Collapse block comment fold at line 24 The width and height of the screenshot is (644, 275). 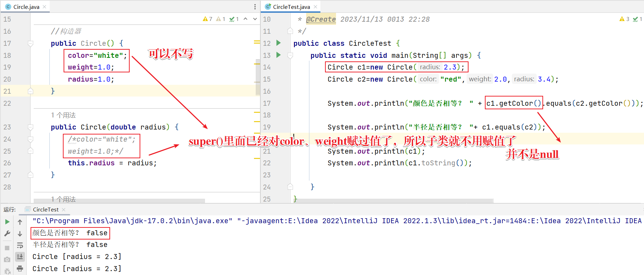pyautogui.click(x=31, y=139)
